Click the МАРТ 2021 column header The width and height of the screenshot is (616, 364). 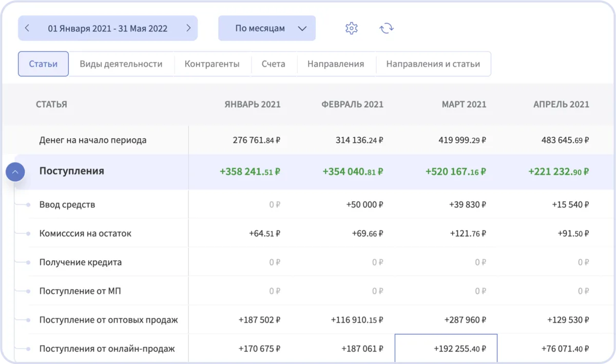pos(464,104)
